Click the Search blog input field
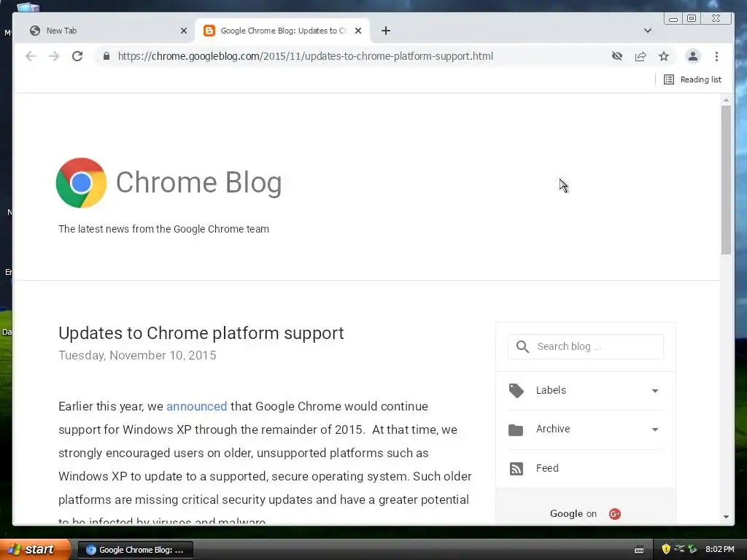The width and height of the screenshot is (747, 560). pyautogui.click(x=586, y=346)
